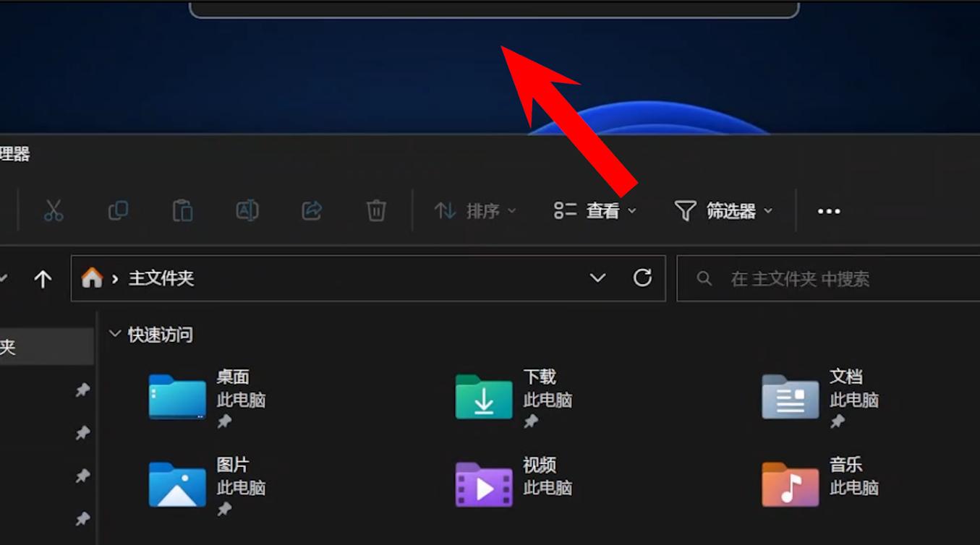Image resolution: width=980 pixels, height=545 pixels.
Task: Open the 主文件夹 breadcrumb link
Action: [161, 278]
